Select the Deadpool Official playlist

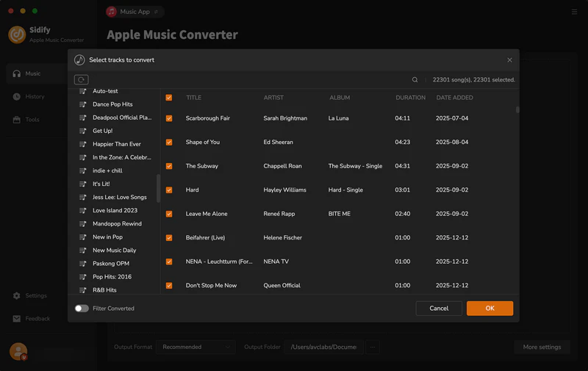(x=122, y=118)
